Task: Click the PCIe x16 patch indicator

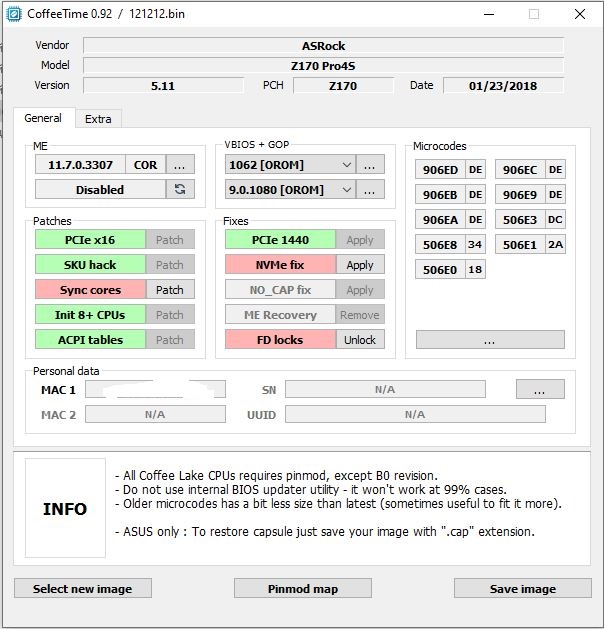Action: [90, 239]
